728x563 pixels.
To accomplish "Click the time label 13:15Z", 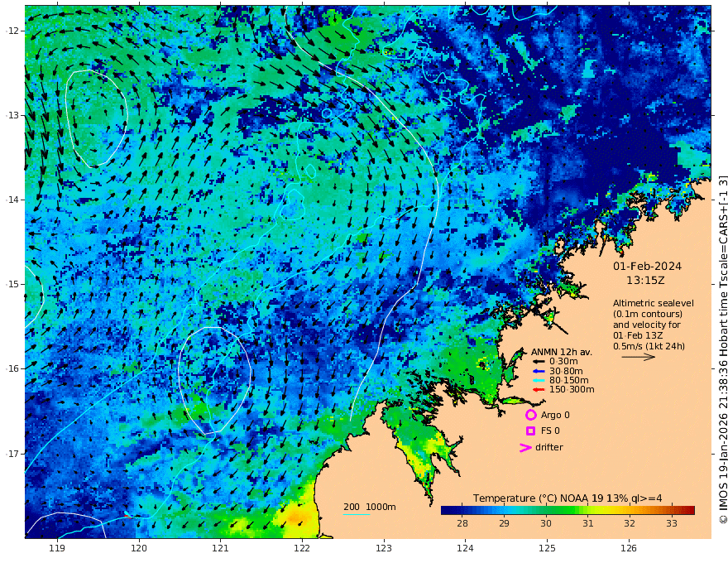I will pyautogui.click(x=645, y=281).
